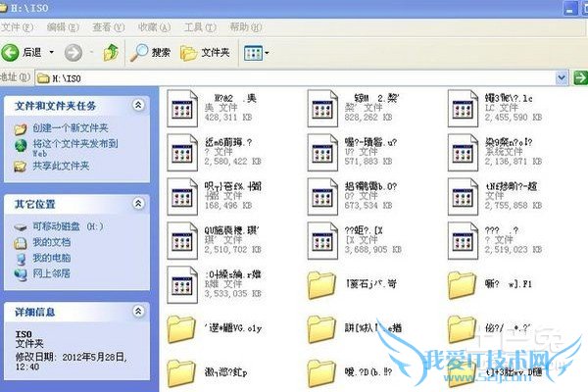Select the LC file icon sized 2,455,590 KB
Image resolution: width=588 pixels, height=392 pixels.
coord(463,109)
